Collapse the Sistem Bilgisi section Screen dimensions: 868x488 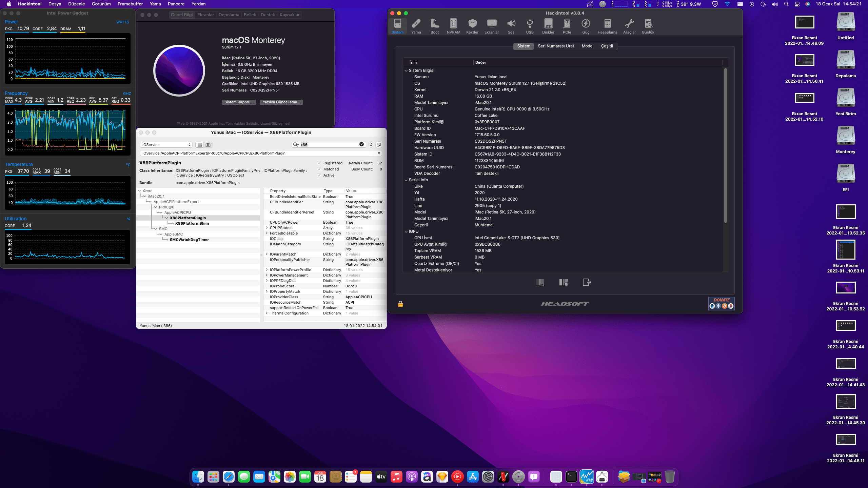(406, 70)
